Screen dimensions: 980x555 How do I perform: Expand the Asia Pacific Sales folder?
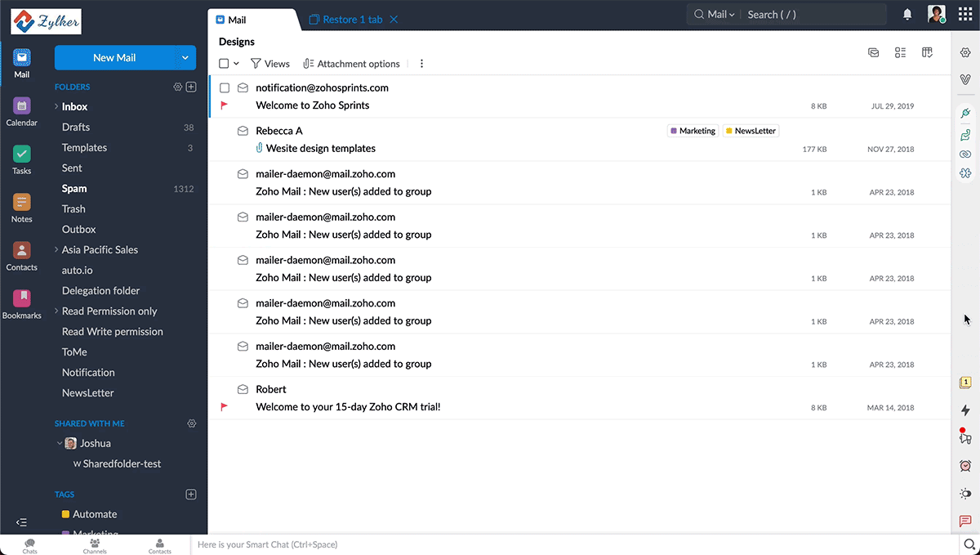click(56, 250)
